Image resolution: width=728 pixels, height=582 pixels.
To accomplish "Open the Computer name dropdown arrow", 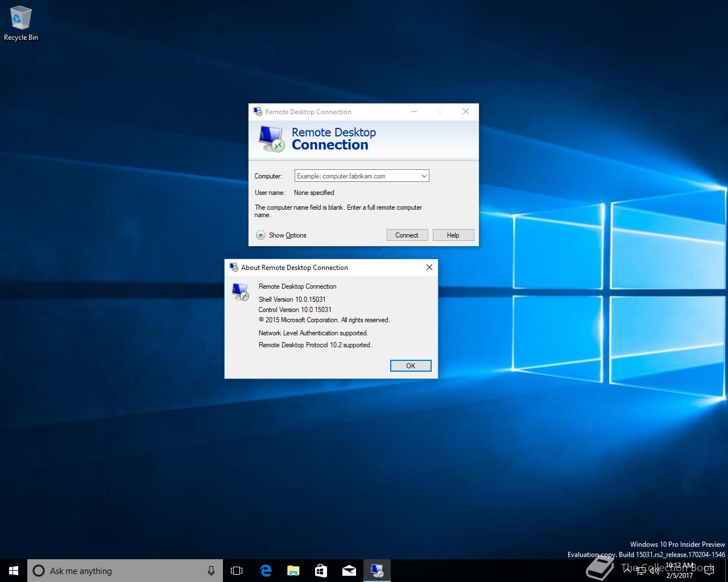I will point(424,176).
